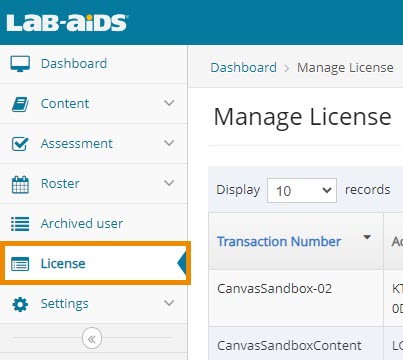Open the Content menu item
Image resolution: width=403 pixels, height=360 pixels.
tap(93, 104)
